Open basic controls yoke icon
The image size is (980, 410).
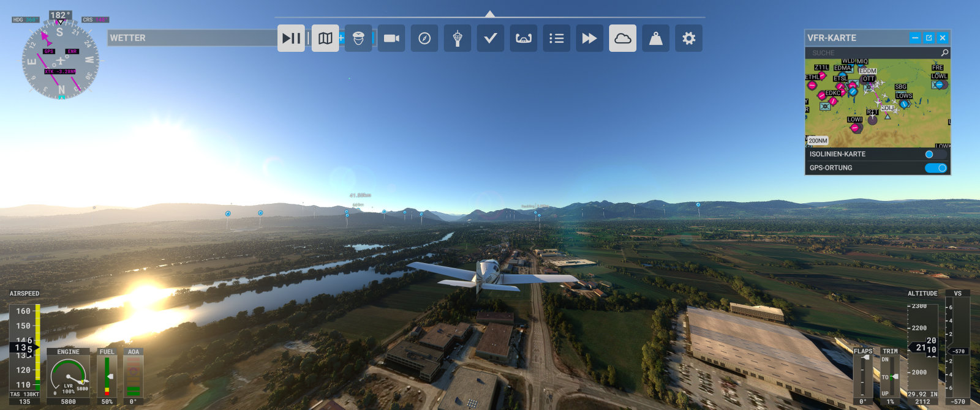(x=524, y=39)
